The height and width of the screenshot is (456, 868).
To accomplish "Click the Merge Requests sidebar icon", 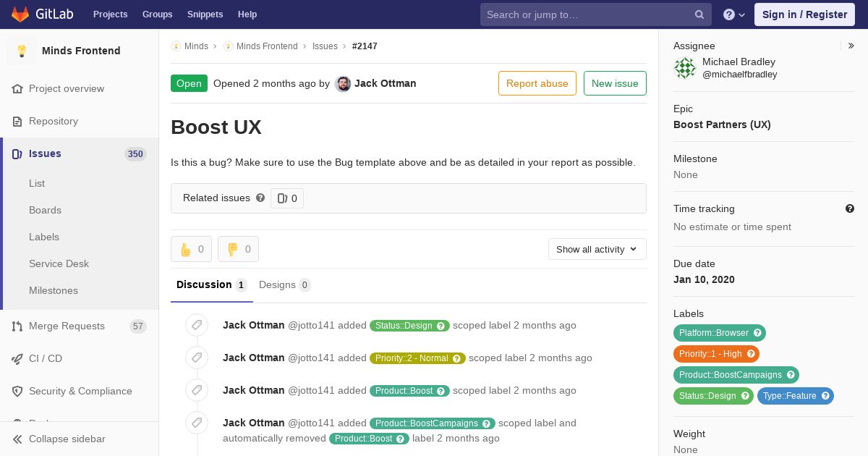I will [x=17, y=326].
